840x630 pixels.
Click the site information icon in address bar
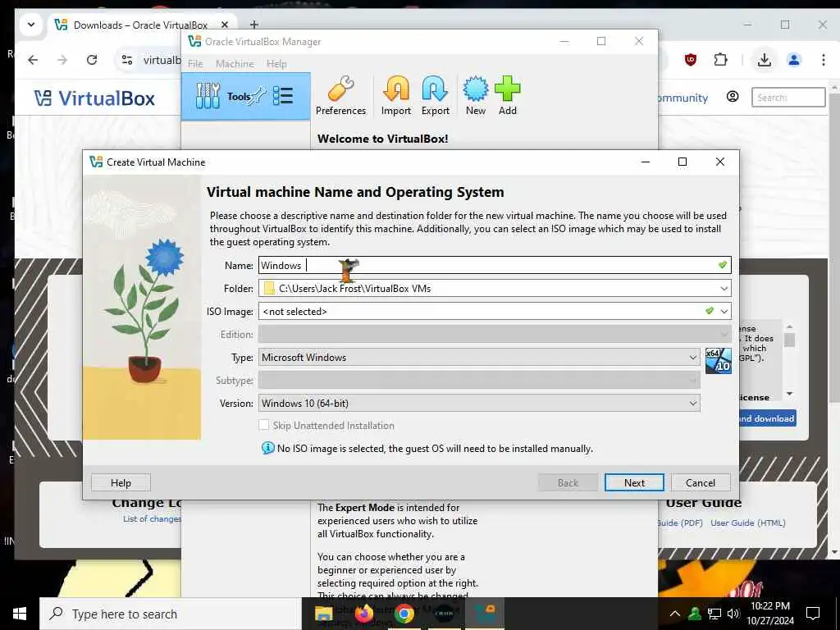point(127,59)
